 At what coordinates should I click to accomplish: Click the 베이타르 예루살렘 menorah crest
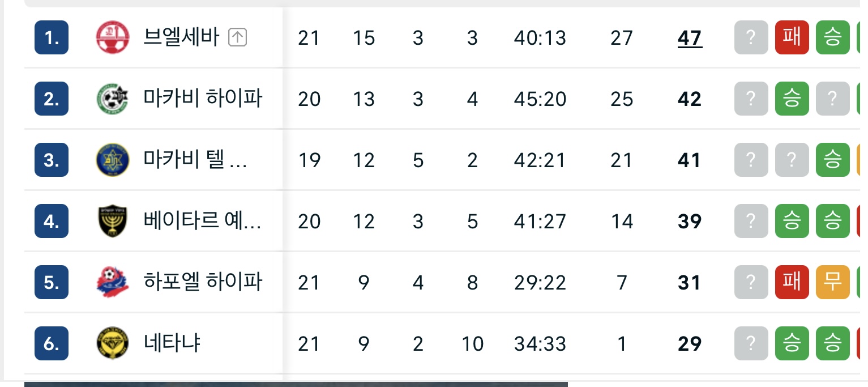click(x=113, y=222)
